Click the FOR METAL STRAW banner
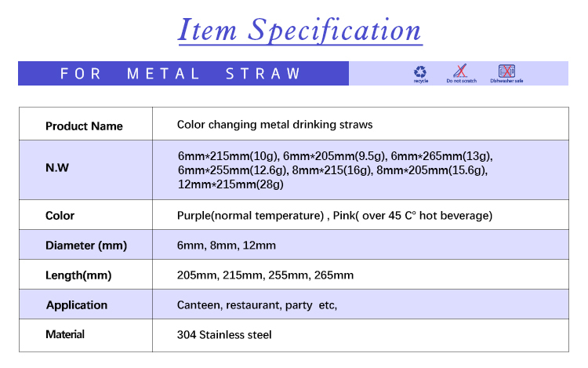 click(x=183, y=74)
